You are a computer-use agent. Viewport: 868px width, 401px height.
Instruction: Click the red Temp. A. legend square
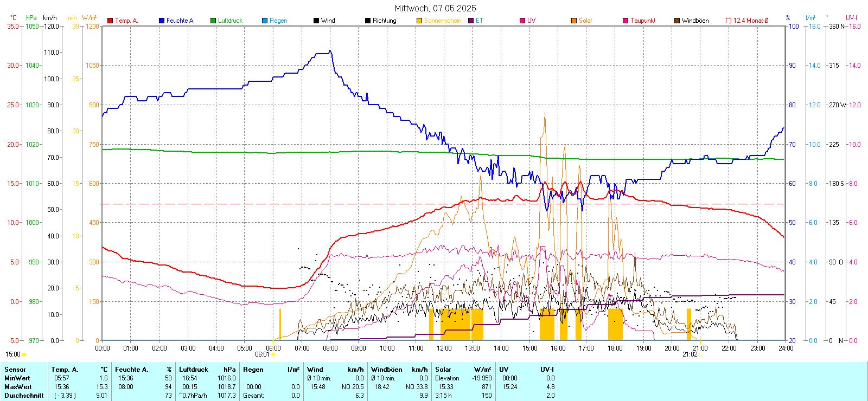click(110, 21)
